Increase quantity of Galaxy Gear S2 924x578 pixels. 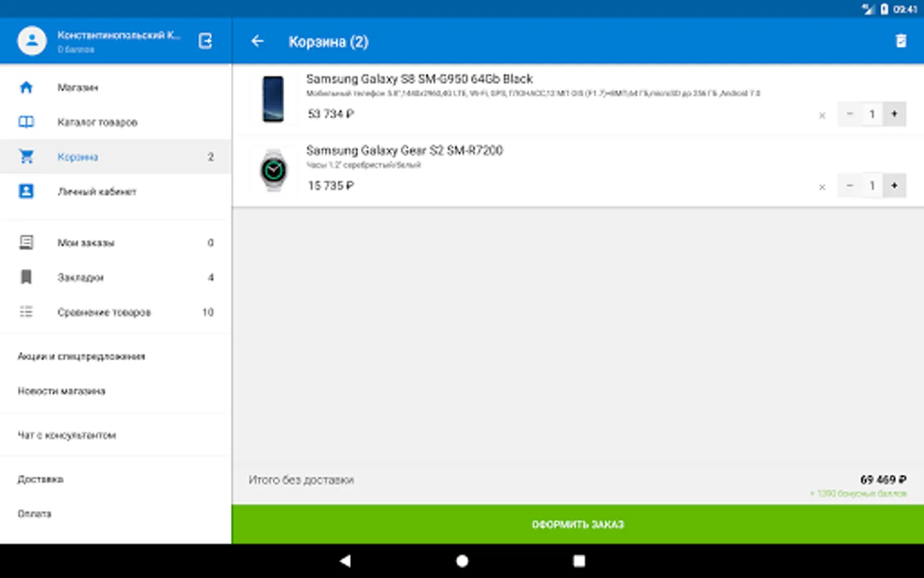894,186
